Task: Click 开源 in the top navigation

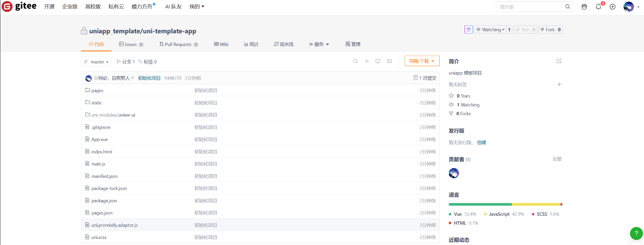Action: tap(49, 6)
